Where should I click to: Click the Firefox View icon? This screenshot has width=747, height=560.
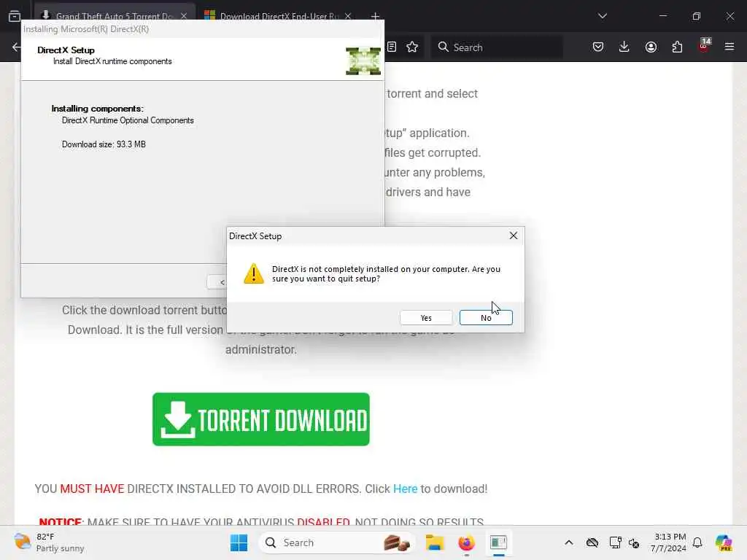click(x=15, y=16)
